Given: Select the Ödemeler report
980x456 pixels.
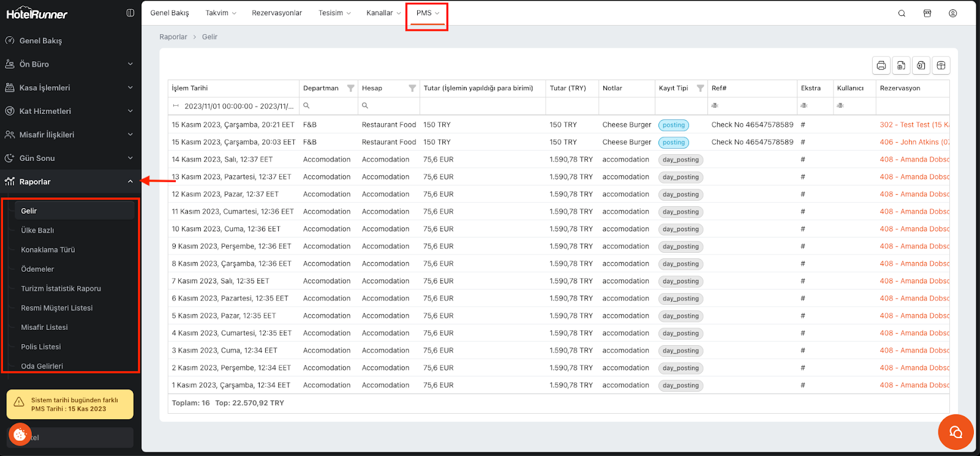Looking at the screenshot, I should 37,269.
